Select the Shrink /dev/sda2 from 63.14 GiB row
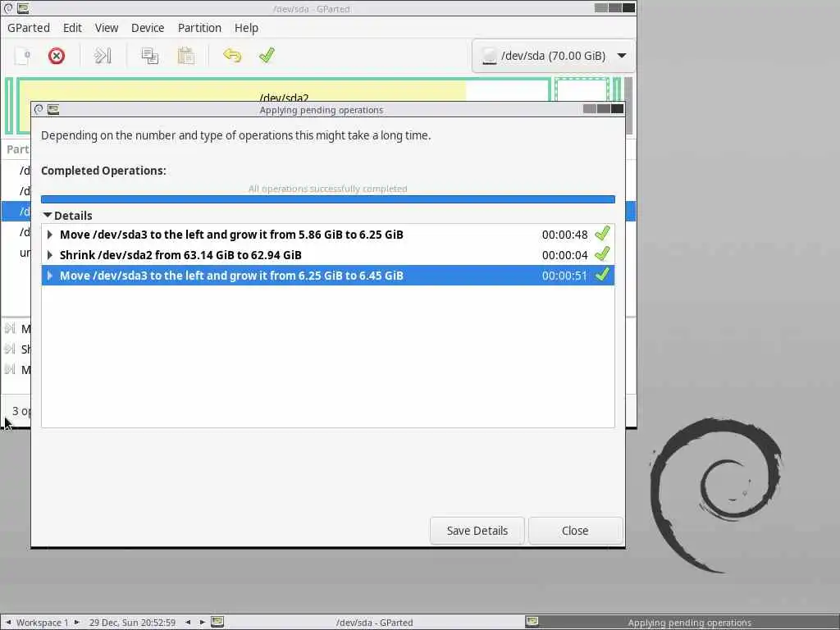This screenshot has width=840, height=630. pyautogui.click(x=328, y=255)
